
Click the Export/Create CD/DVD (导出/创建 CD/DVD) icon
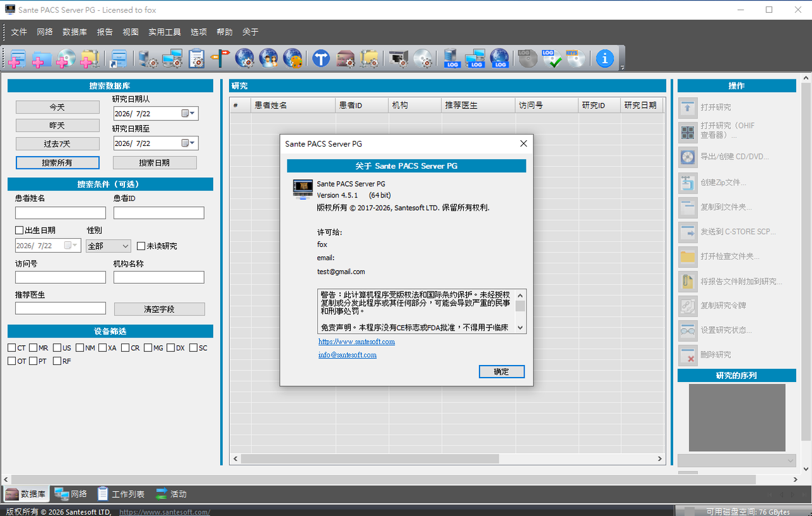[688, 157]
